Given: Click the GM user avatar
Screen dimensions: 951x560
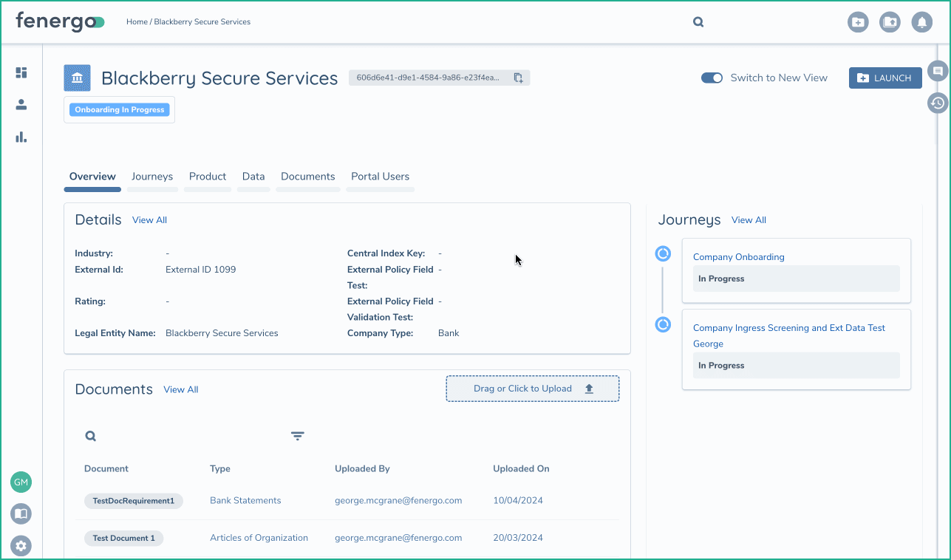Looking at the screenshot, I should click(x=21, y=482).
